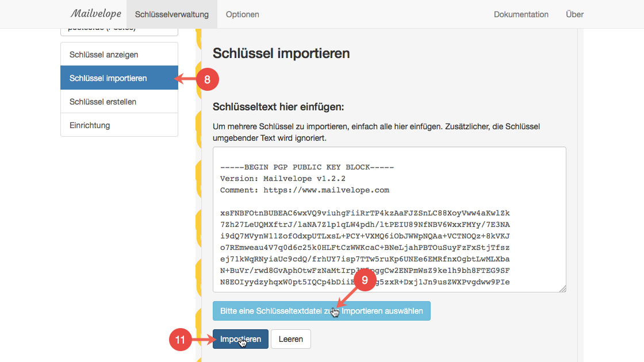Select Schlüssel importieren in sidebar

coord(119,78)
